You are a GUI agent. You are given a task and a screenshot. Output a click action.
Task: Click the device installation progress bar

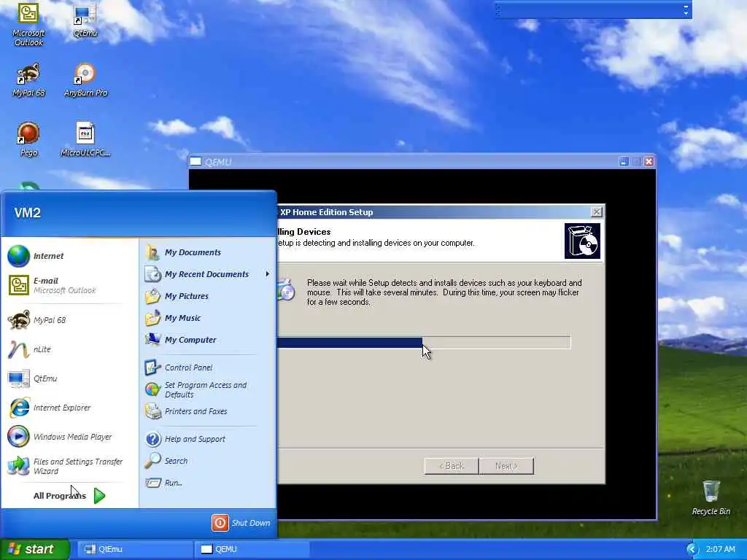(x=424, y=343)
